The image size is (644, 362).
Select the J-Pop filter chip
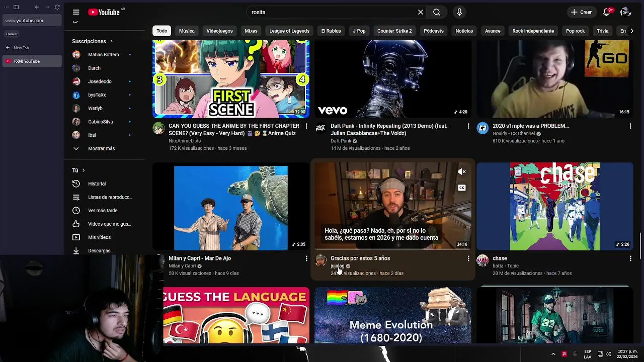pyautogui.click(x=359, y=31)
